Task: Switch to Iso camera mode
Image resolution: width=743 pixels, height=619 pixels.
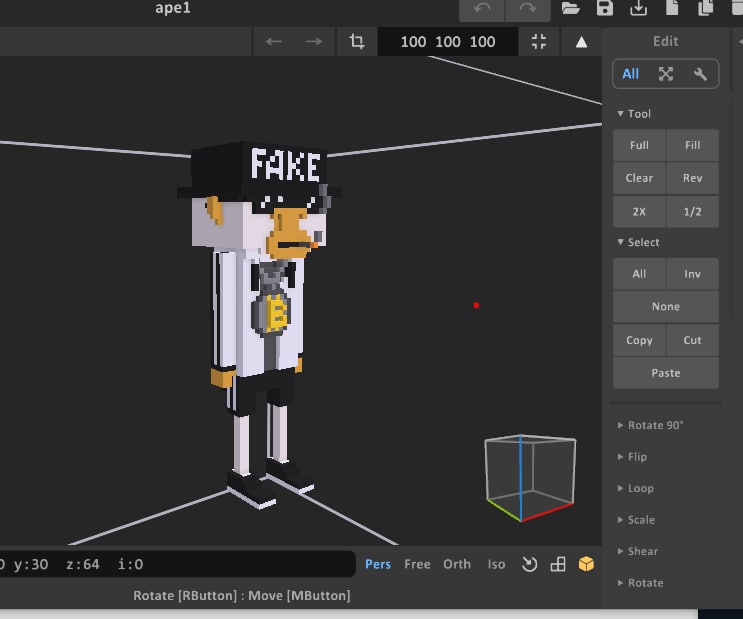Action: [x=496, y=564]
